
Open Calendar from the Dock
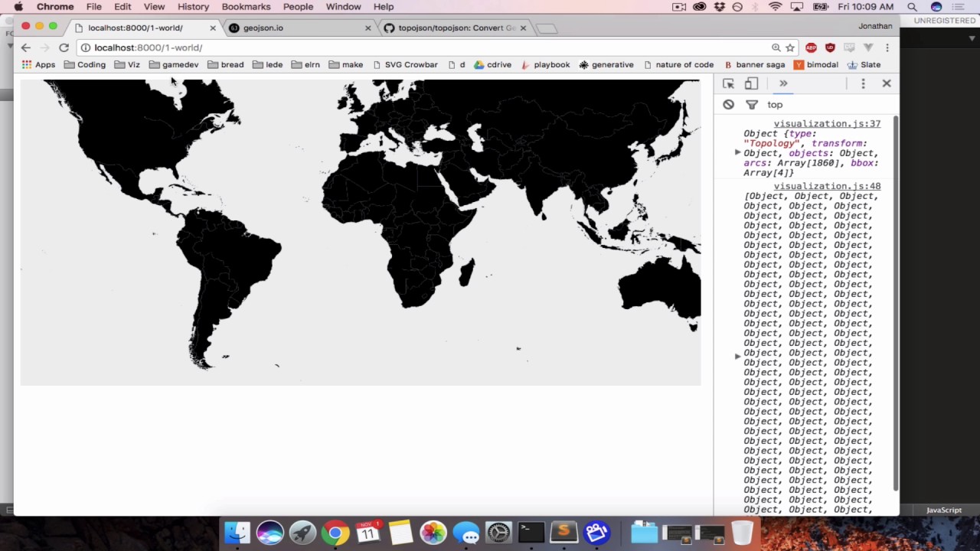367,532
